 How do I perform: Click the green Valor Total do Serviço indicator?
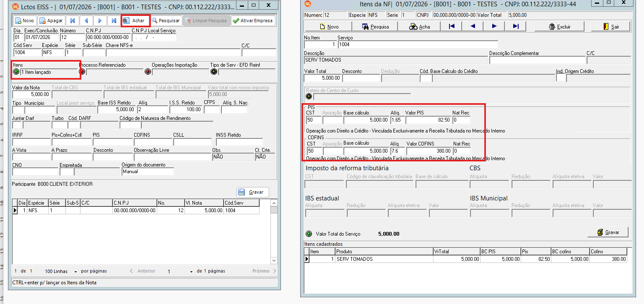tap(309, 234)
